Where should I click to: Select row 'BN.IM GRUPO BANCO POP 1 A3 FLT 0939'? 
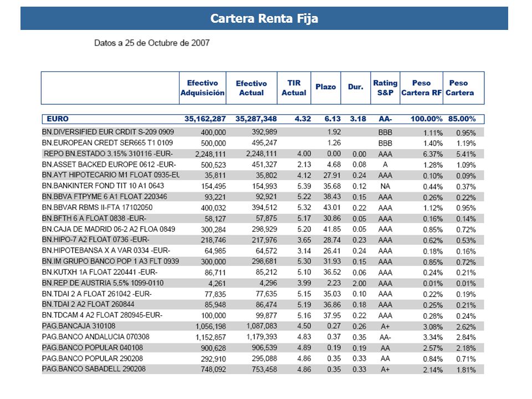click(x=263, y=262)
